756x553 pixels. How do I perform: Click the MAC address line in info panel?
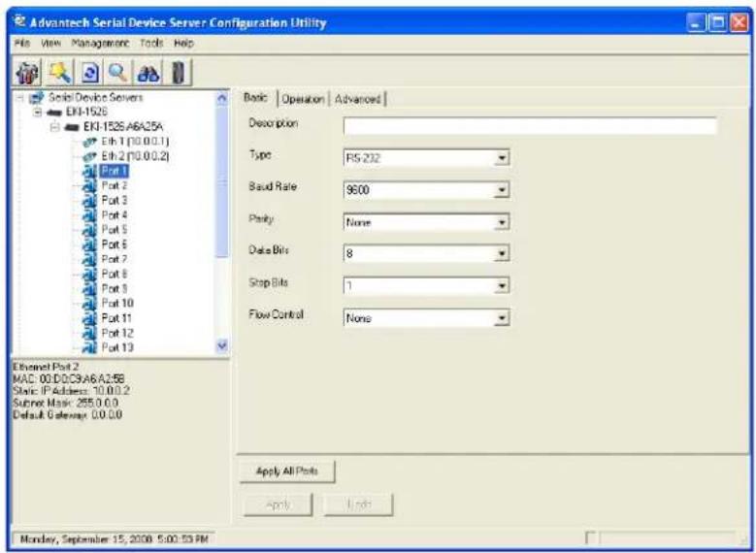(x=69, y=379)
